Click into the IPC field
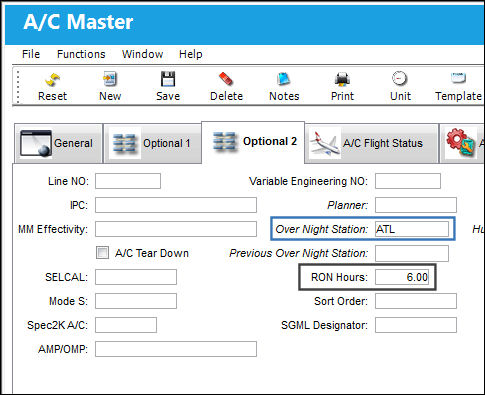Viewport: 485px width, 395px height. click(x=176, y=205)
